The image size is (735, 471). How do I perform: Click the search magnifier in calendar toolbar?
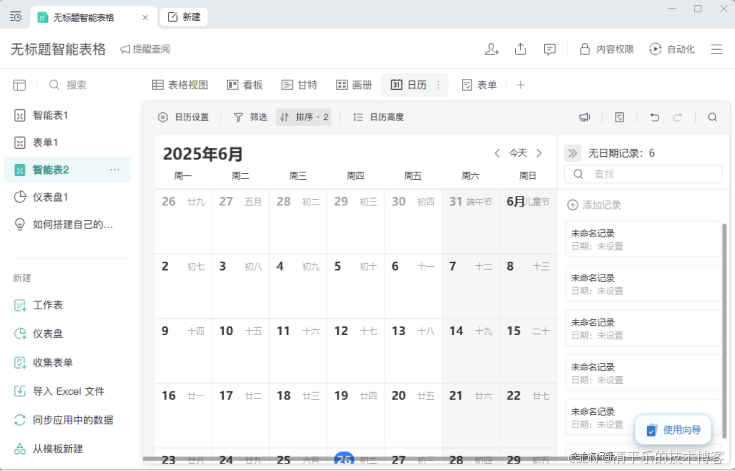(x=712, y=117)
